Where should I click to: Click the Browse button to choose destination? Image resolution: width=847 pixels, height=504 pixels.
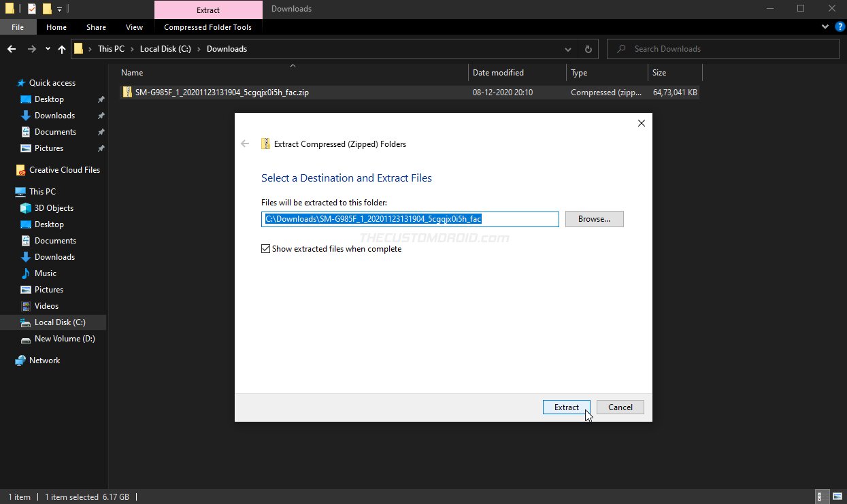coord(594,218)
